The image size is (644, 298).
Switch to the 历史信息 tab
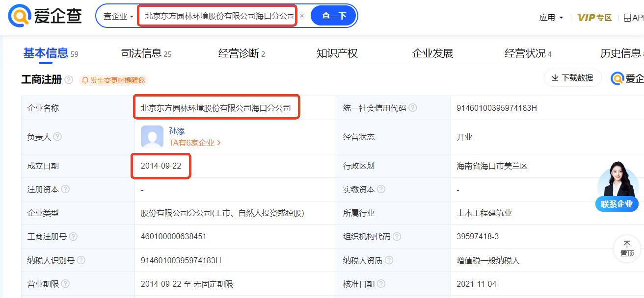click(x=620, y=53)
